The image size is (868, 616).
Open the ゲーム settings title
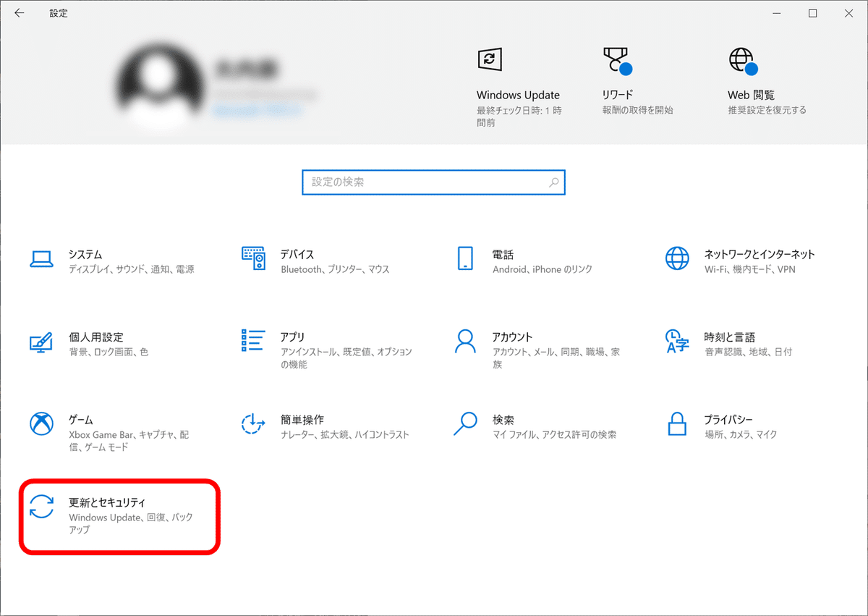coord(81,420)
